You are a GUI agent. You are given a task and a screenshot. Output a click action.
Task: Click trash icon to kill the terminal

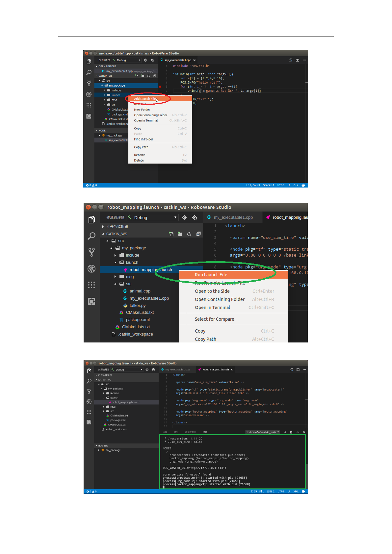[x=291, y=432]
